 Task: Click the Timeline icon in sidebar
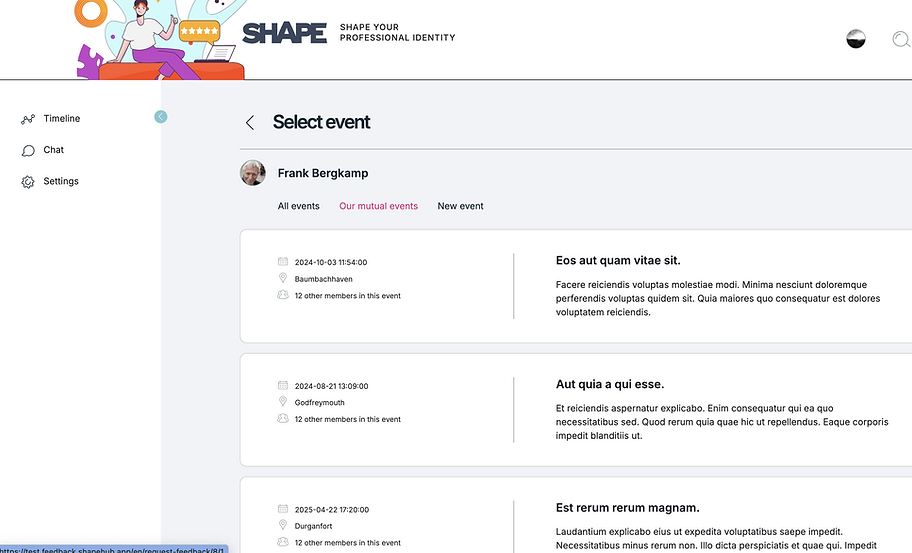tap(28, 119)
